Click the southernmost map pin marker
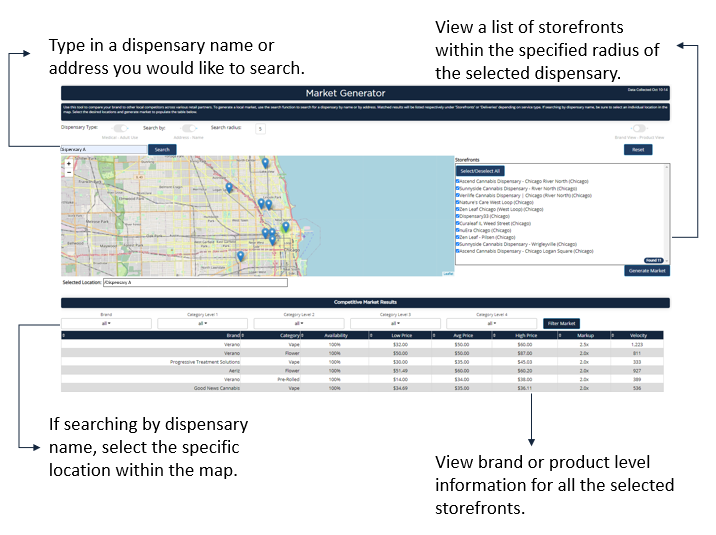 pos(240,256)
